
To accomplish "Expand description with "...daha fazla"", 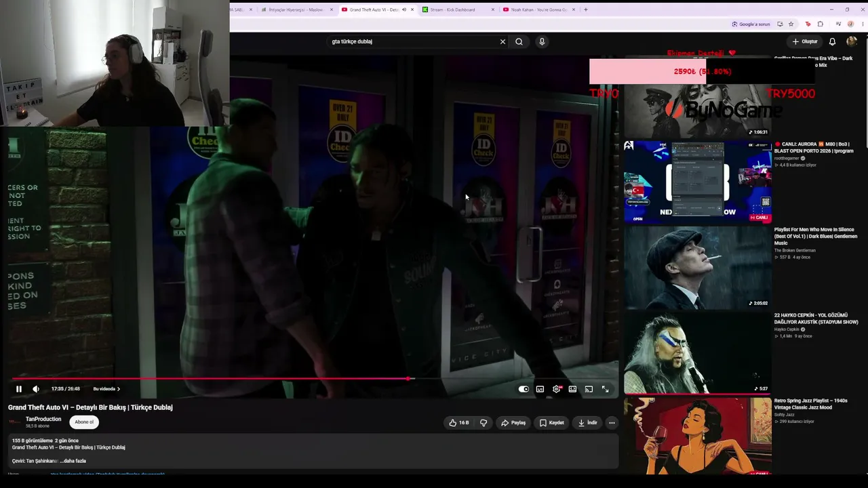I will [x=73, y=461].
